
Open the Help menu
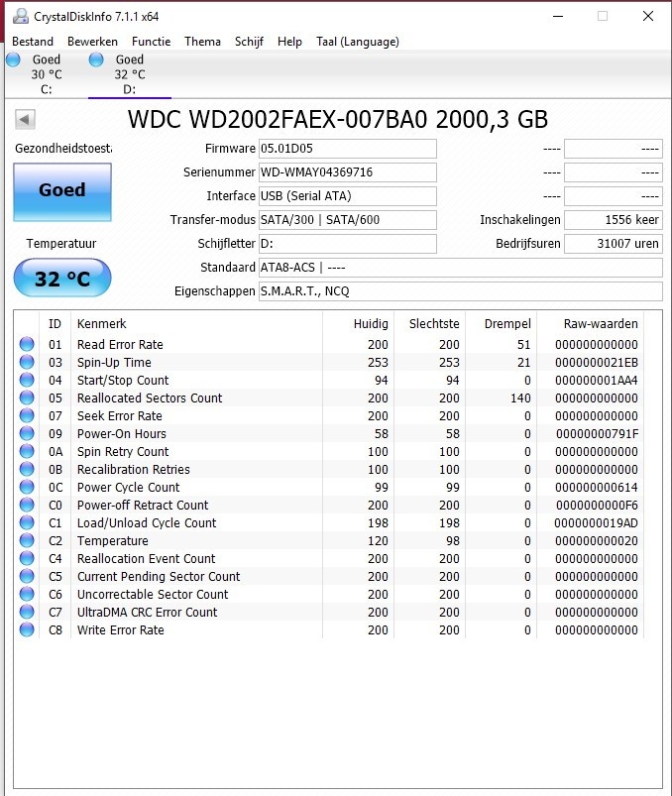289,42
